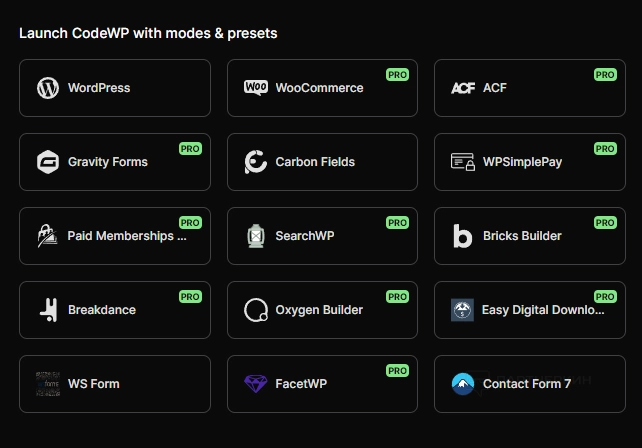Image resolution: width=642 pixels, height=448 pixels.
Task: Click the WS Form thumbnail icon
Action: click(x=48, y=384)
